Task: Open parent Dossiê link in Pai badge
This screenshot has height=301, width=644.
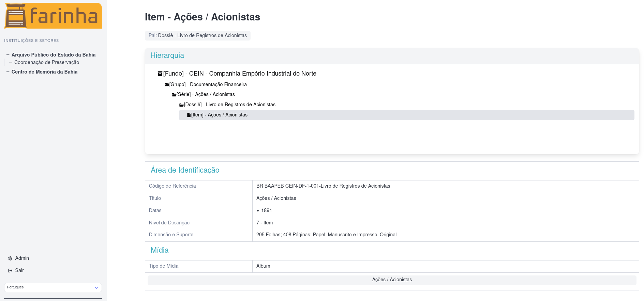Action: (202, 35)
